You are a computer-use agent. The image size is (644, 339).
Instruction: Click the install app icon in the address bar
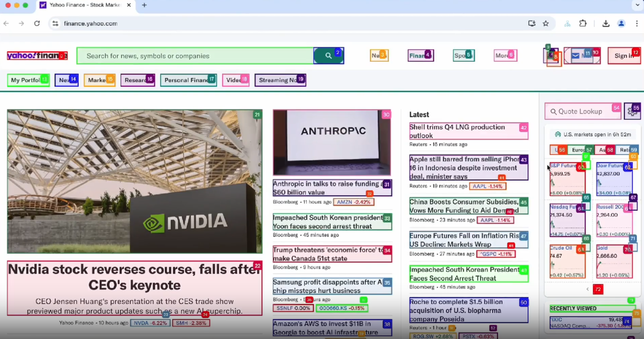[532, 23]
